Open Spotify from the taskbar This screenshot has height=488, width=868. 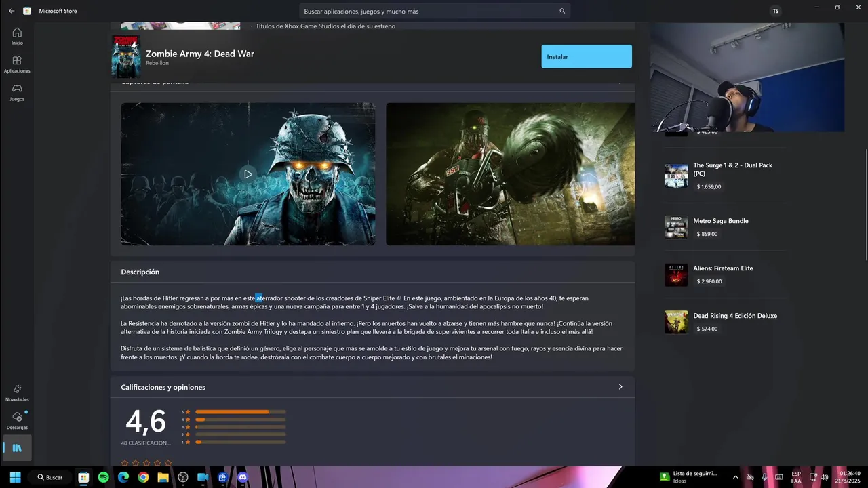pyautogui.click(x=103, y=477)
